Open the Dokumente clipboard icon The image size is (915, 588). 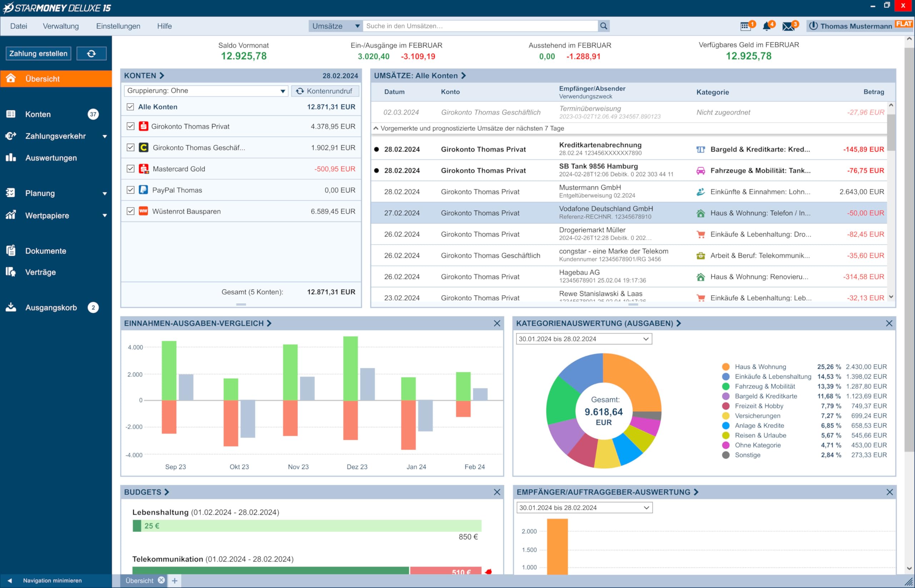[x=11, y=251]
